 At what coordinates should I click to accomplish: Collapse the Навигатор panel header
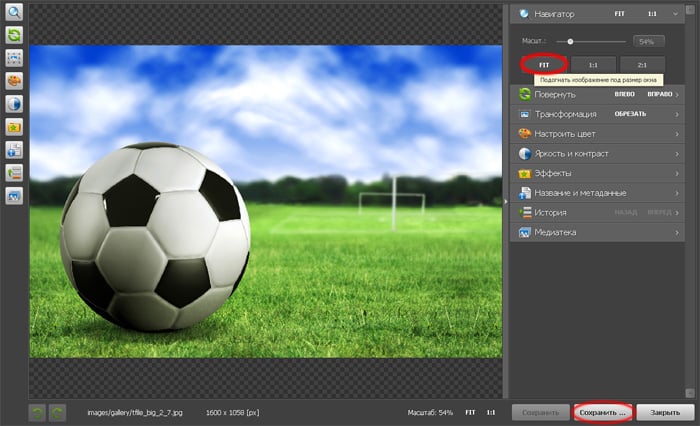pyautogui.click(x=597, y=15)
